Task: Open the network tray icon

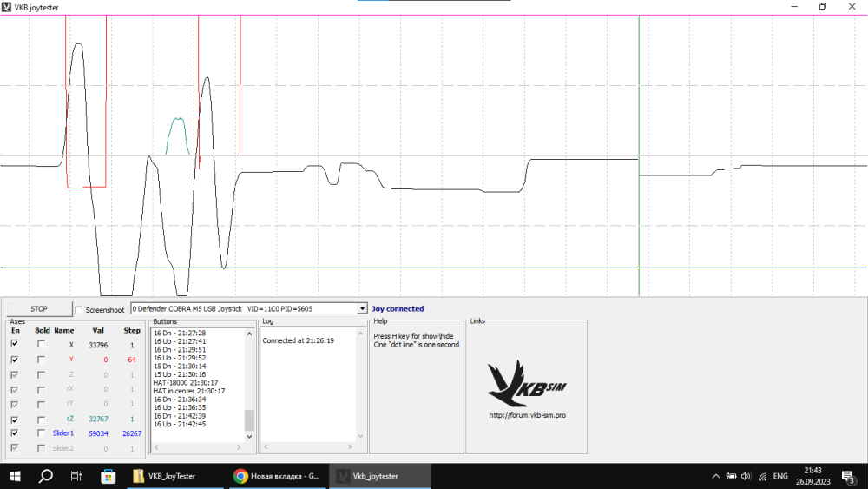Action: 762,476
